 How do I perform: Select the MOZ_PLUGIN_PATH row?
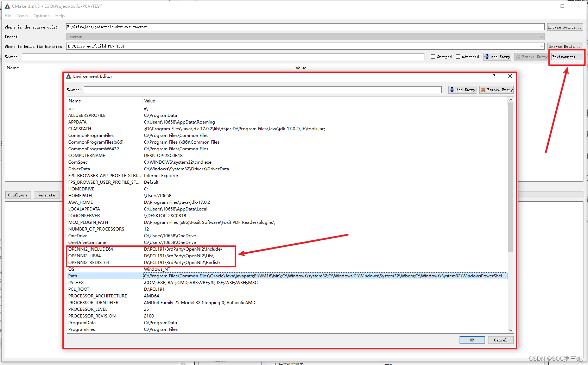[287, 222]
